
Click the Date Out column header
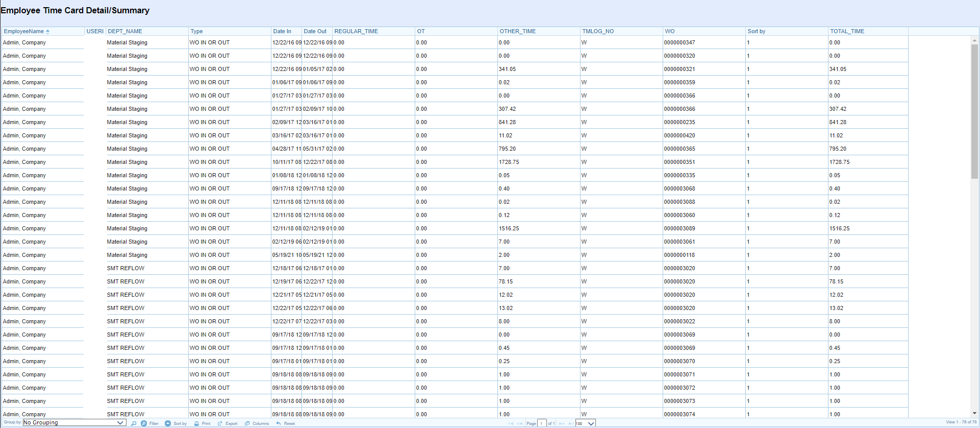[x=317, y=31]
